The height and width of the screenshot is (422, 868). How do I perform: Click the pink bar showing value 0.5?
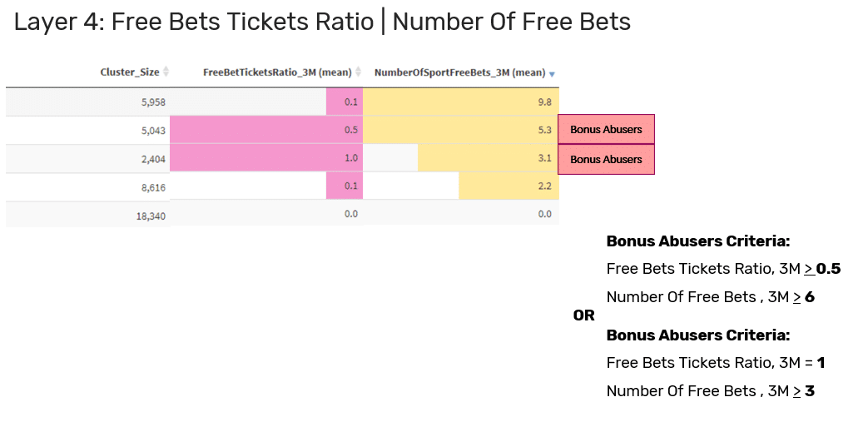click(x=265, y=130)
